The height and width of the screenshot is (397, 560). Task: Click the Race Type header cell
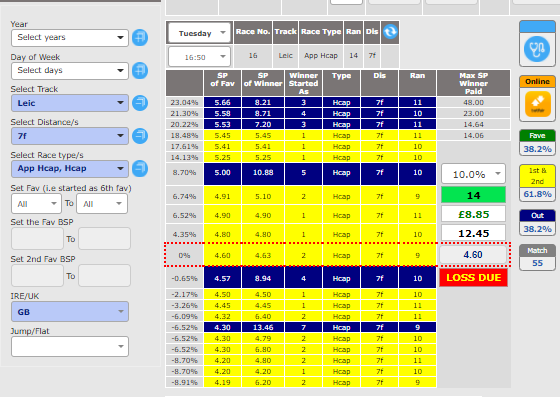point(321,32)
